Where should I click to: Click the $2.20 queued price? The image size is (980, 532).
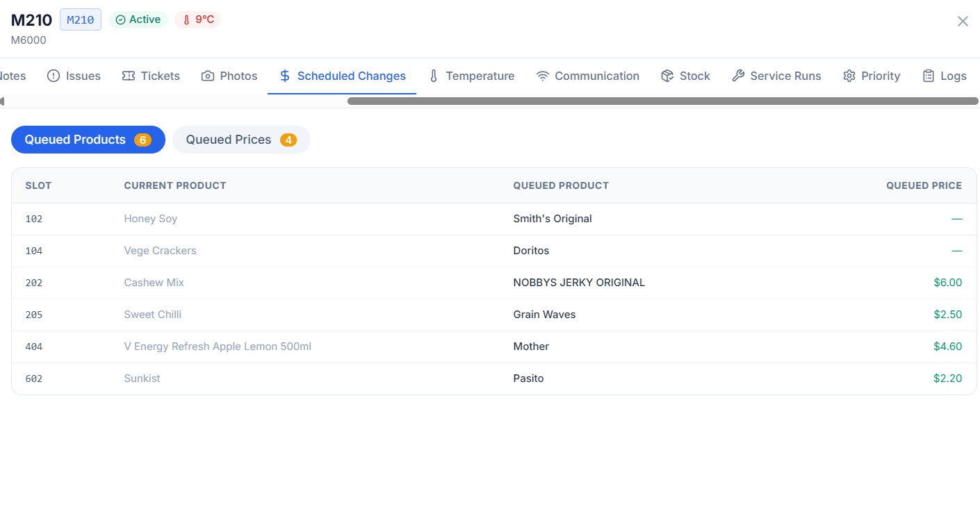point(948,379)
